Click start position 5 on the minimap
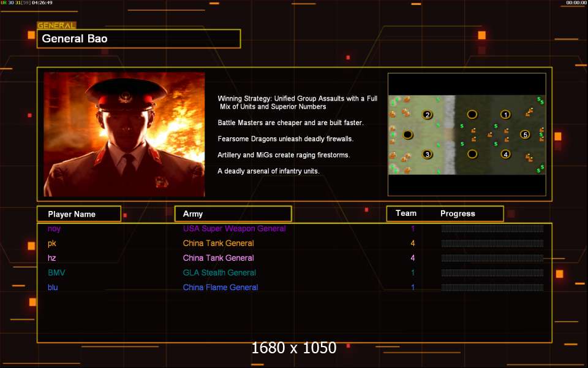 525,134
